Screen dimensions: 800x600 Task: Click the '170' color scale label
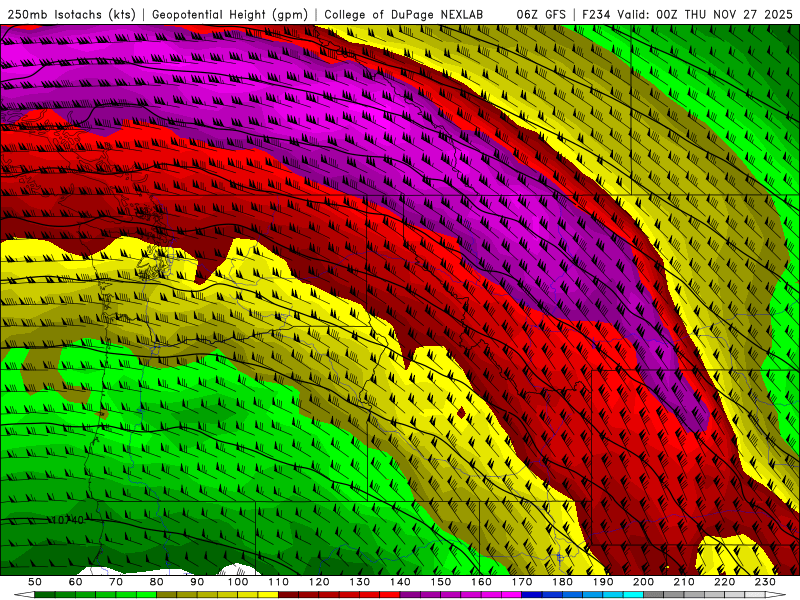click(x=522, y=582)
